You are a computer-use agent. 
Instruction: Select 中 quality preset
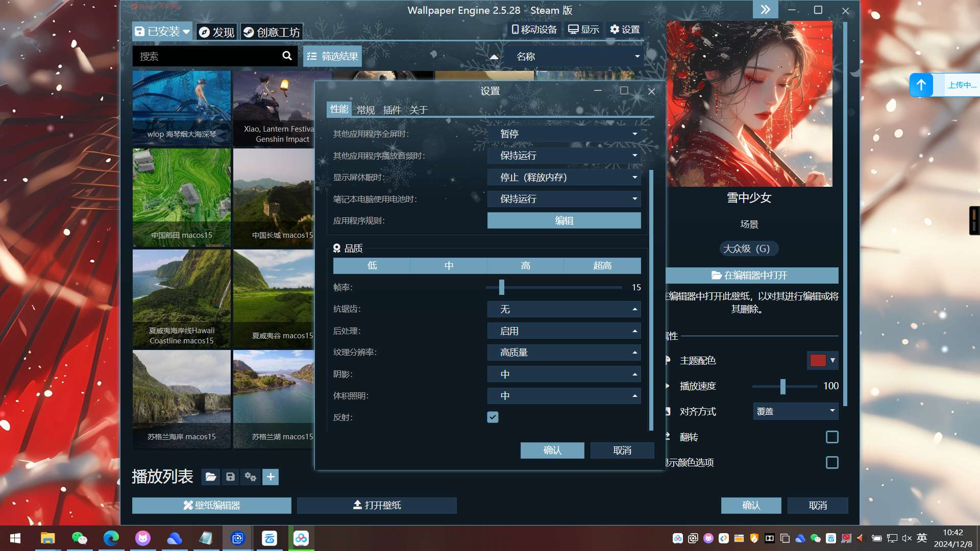pyautogui.click(x=449, y=266)
